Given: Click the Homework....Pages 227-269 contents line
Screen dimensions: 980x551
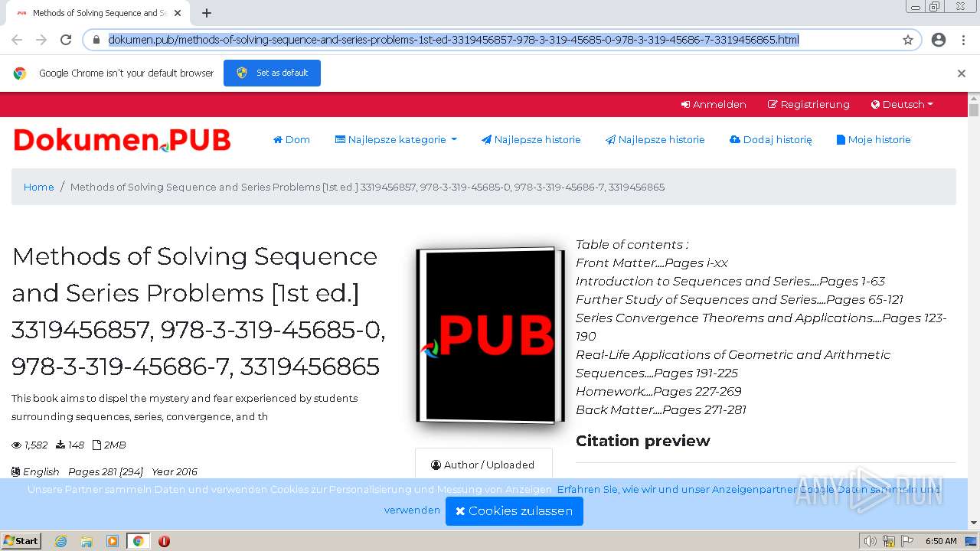Looking at the screenshot, I should 658,392.
